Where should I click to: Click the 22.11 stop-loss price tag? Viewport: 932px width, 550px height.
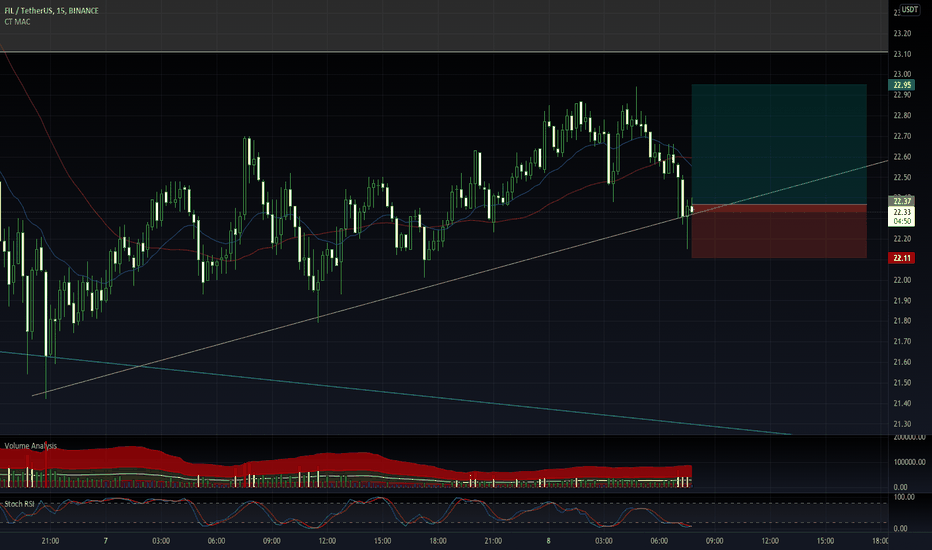click(901, 257)
